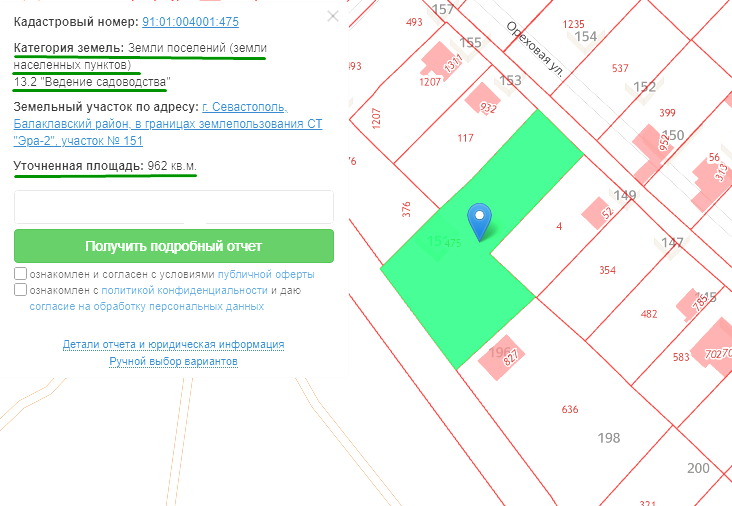732x506 pixels.
Task: Click parcel label 636 on the map
Action: (x=570, y=410)
